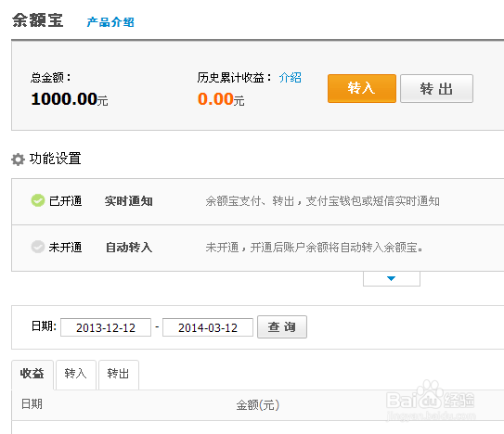Click the 未开通 status text
Image resolution: width=504 pixels, height=434 pixels.
(66, 248)
